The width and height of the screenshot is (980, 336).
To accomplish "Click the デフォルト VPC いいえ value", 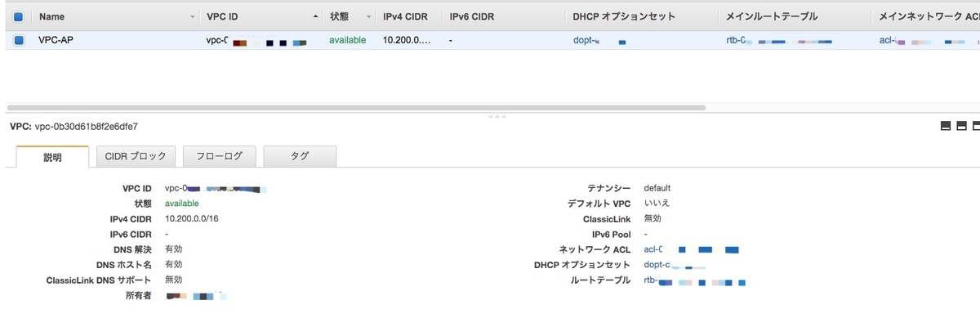I will click(657, 203).
